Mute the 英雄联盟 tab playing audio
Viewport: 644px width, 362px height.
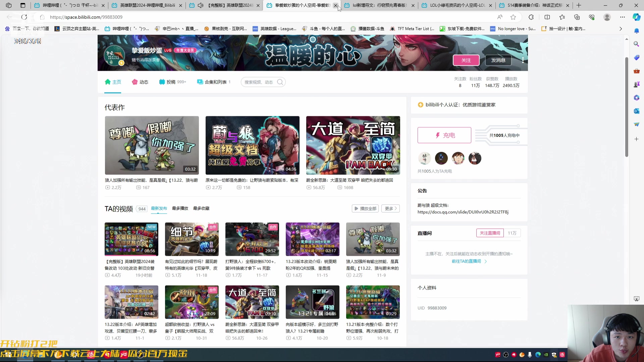pos(201,5)
